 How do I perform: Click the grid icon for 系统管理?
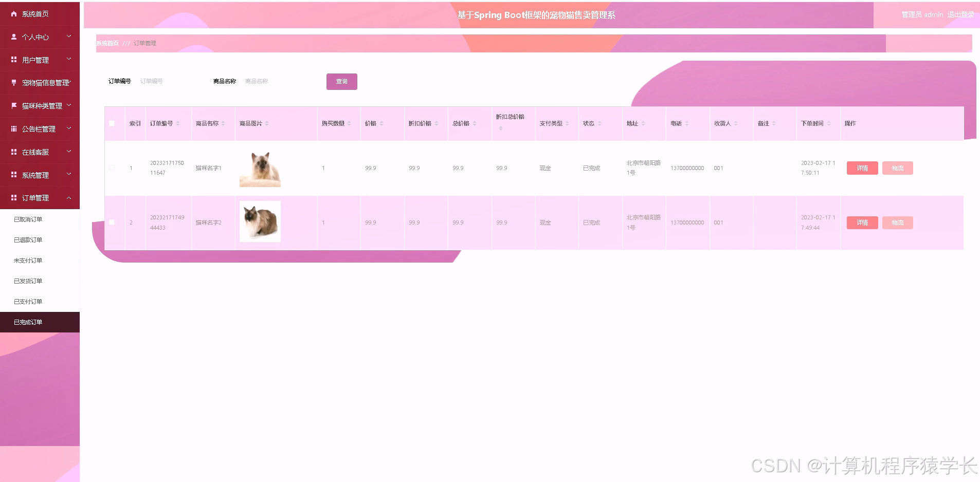(x=14, y=175)
